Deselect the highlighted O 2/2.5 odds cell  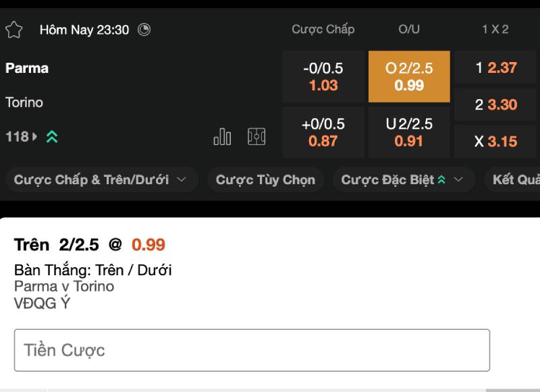pyautogui.click(x=409, y=76)
